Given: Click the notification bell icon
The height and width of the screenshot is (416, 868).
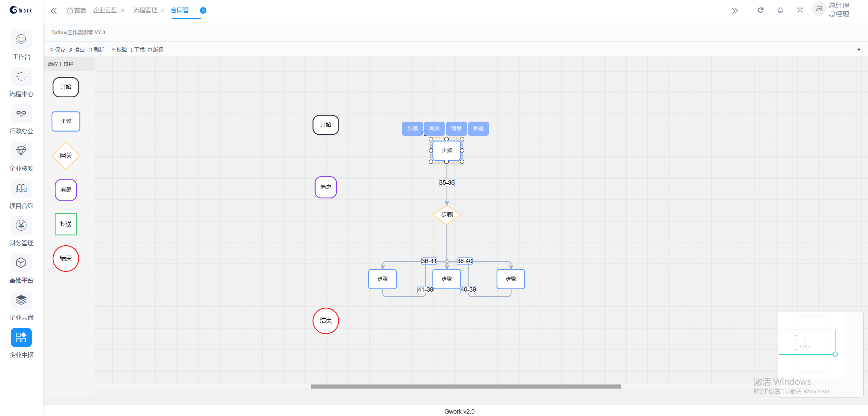Looking at the screenshot, I should [x=780, y=10].
